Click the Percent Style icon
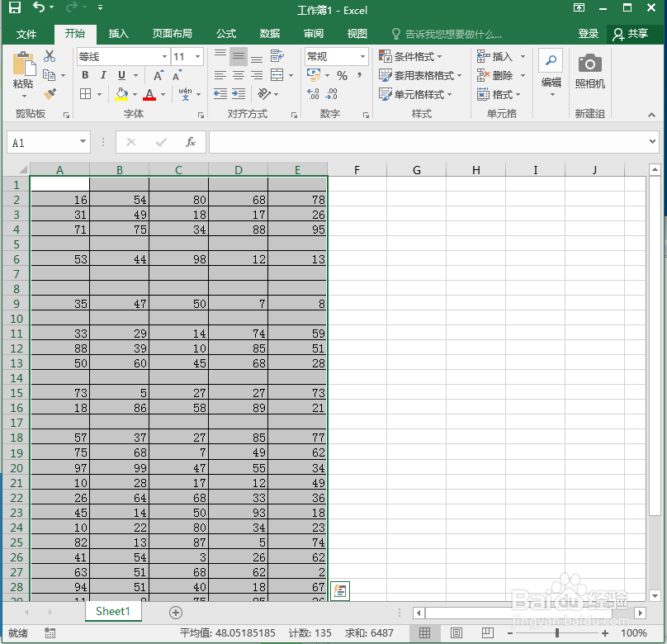Screen dimensions: 667x644 click(x=342, y=76)
